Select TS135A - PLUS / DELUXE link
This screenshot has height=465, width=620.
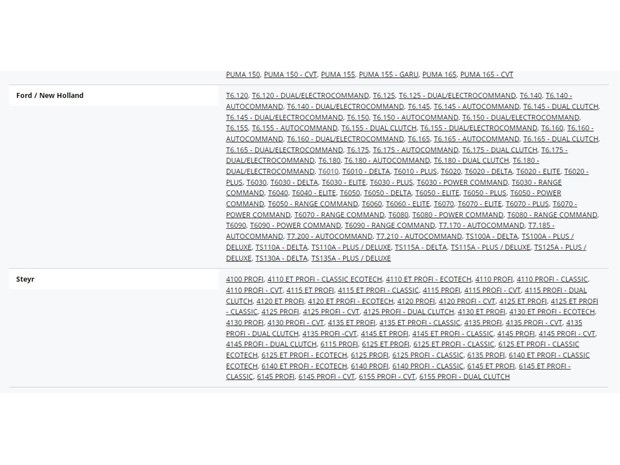click(351, 258)
